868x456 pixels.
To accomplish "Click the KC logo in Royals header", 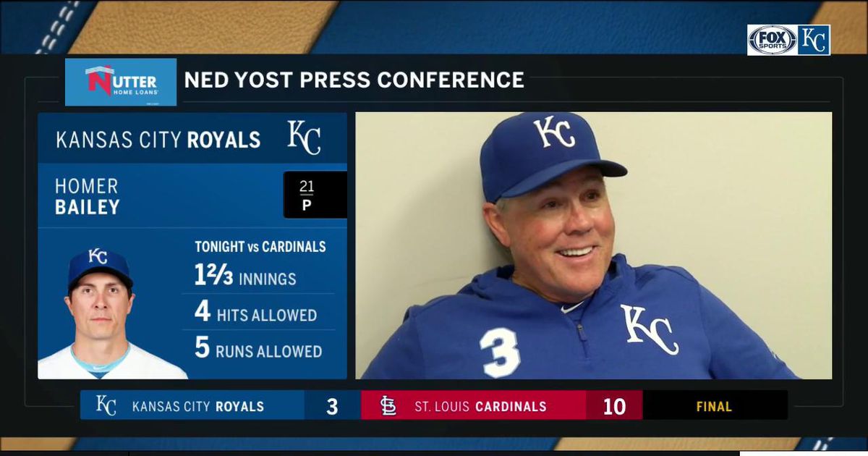I will pyautogui.click(x=304, y=138).
